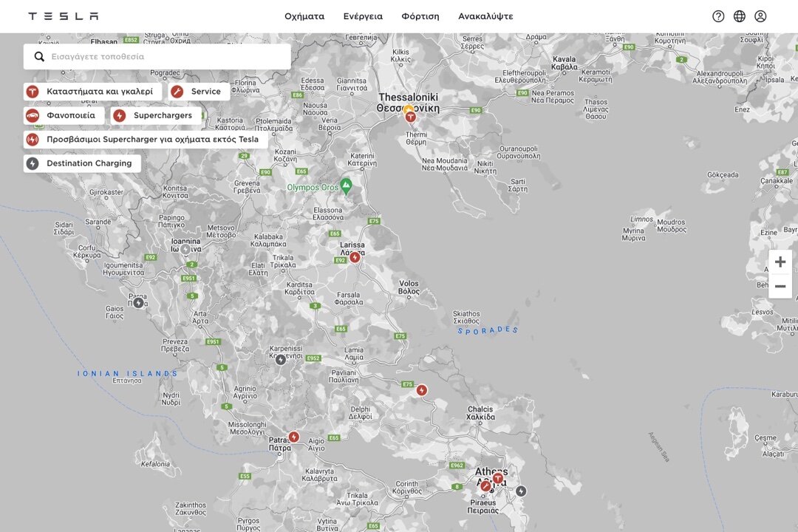Click the Limnos island label
The height and width of the screenshot is (532, 798).
coord(641,219)
